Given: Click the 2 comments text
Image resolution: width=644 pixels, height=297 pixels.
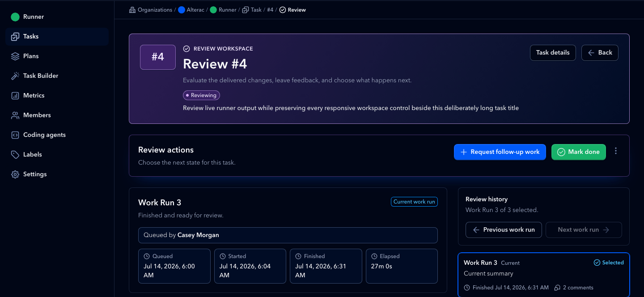Looking at the screenshot, I should click(x=578, y=288).
